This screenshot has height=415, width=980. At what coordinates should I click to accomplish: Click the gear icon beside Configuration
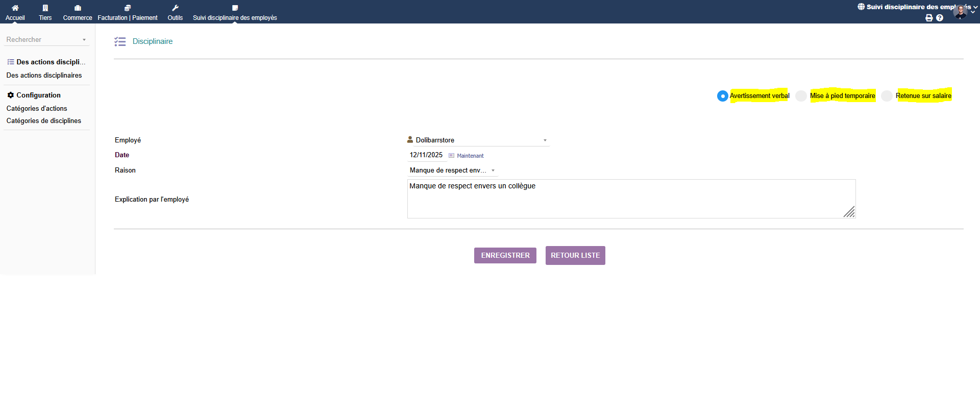point(10,95)
